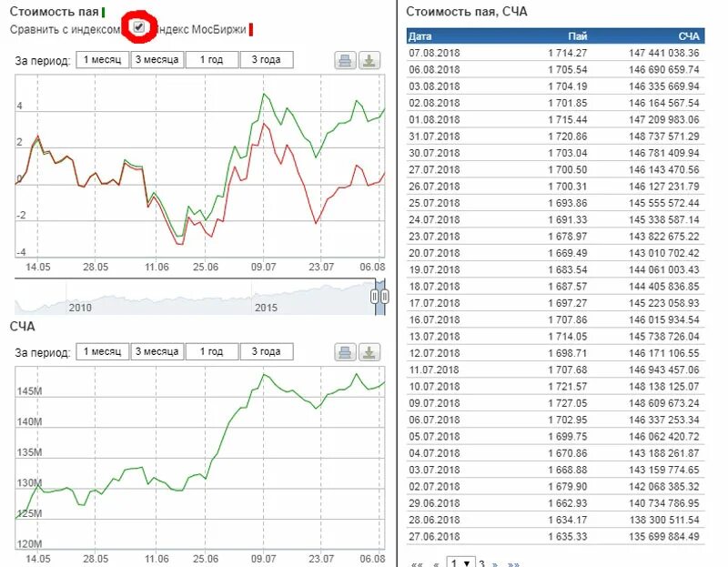The image size is (728, 567).
Task: Click the 'Индекс МосБиржи' legend label
Action: coord(201,29)
